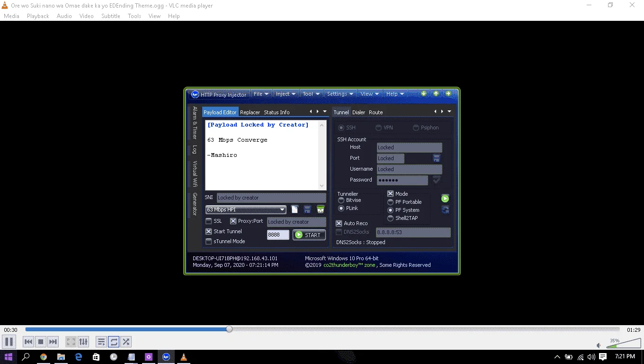The image size is (644, 364).
Task: Open File Explorer from the taskbar
Action: tap(61, 357)
